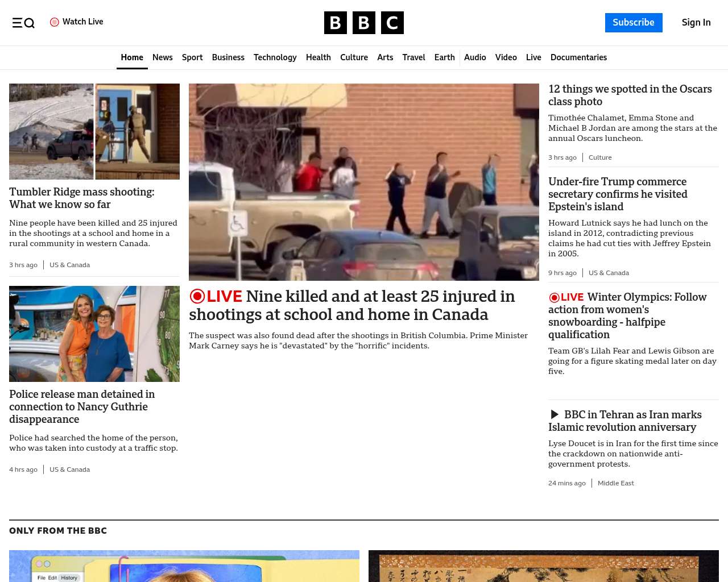Viewport: 728px width, 582px height.
Task: Open the Nancy Guthrie disappearance headline
Action: [x=82, y=407]
